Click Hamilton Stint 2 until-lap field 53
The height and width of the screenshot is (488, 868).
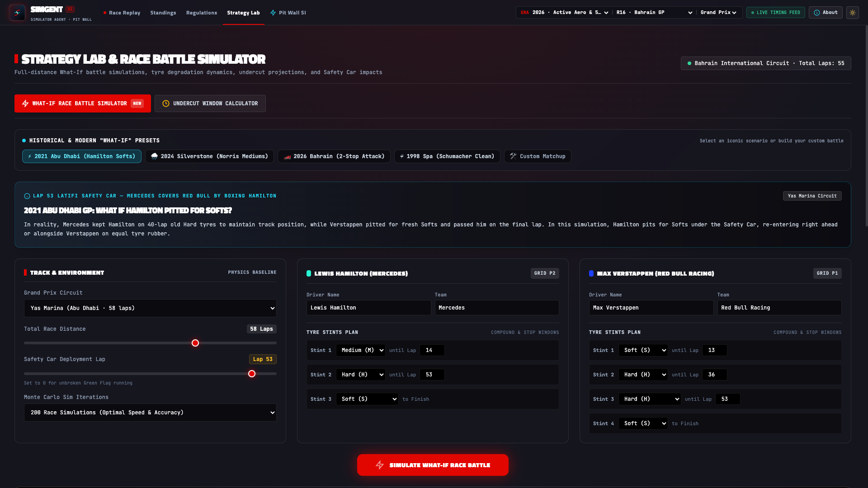[432, 375]
